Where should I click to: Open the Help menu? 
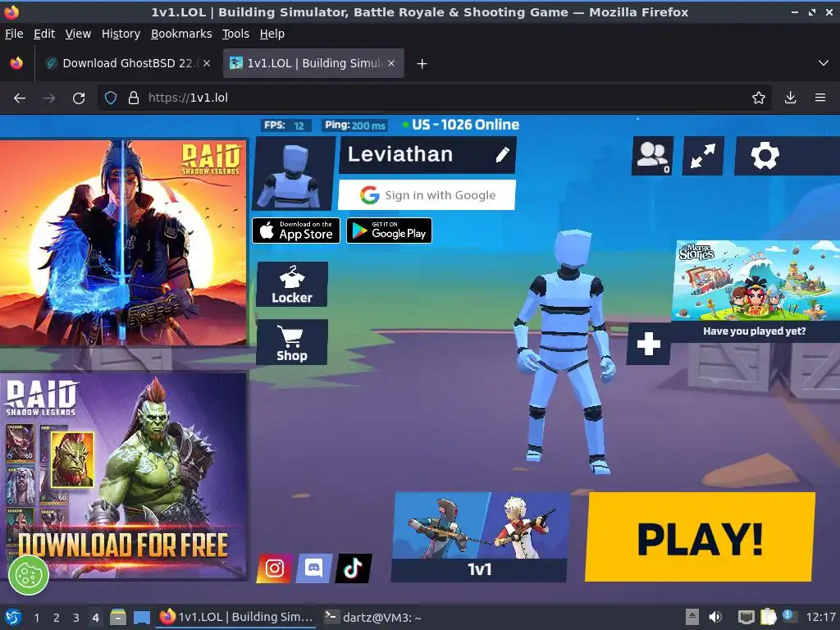272,34
